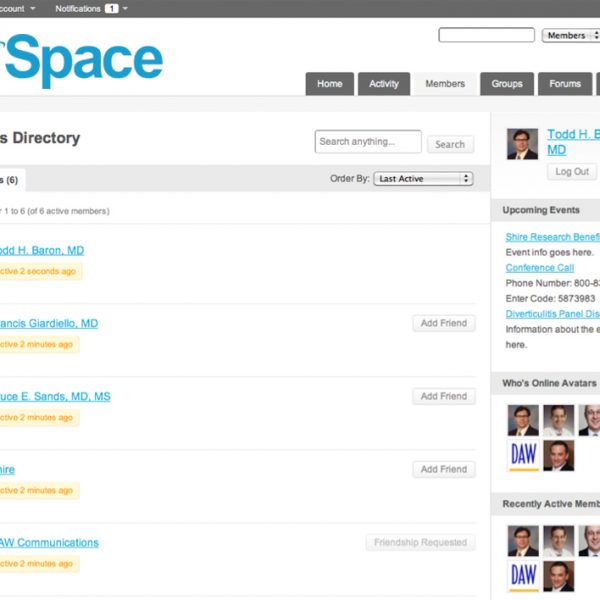Open first avatar in Recently Active Members

(x=523, y=541)
